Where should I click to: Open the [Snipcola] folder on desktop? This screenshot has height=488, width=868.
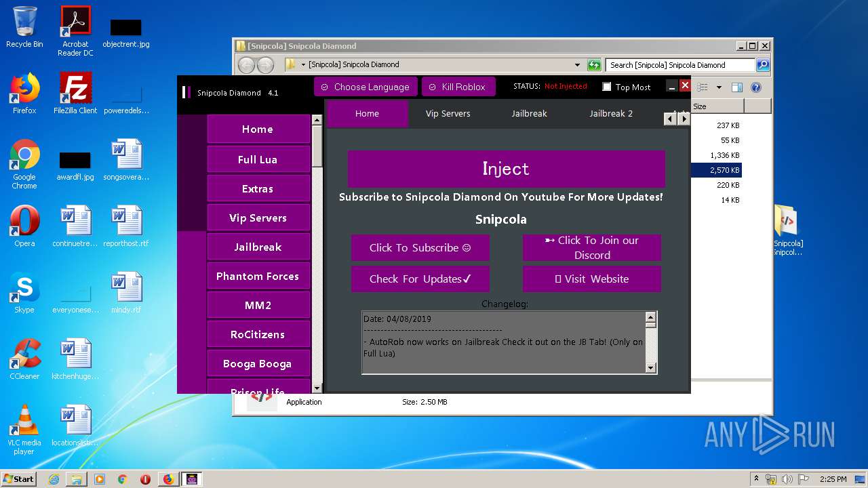787,230
